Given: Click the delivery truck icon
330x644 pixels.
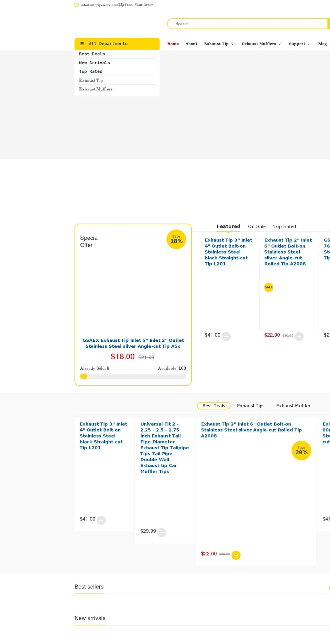Looking at the screenshot, I should coord(121,5).
